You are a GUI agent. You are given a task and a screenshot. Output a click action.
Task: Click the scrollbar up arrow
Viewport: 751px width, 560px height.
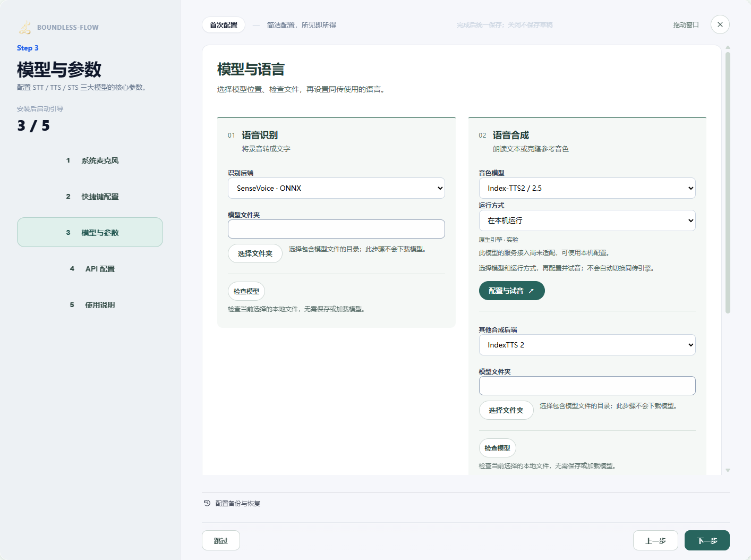click(x=728, y=47)
